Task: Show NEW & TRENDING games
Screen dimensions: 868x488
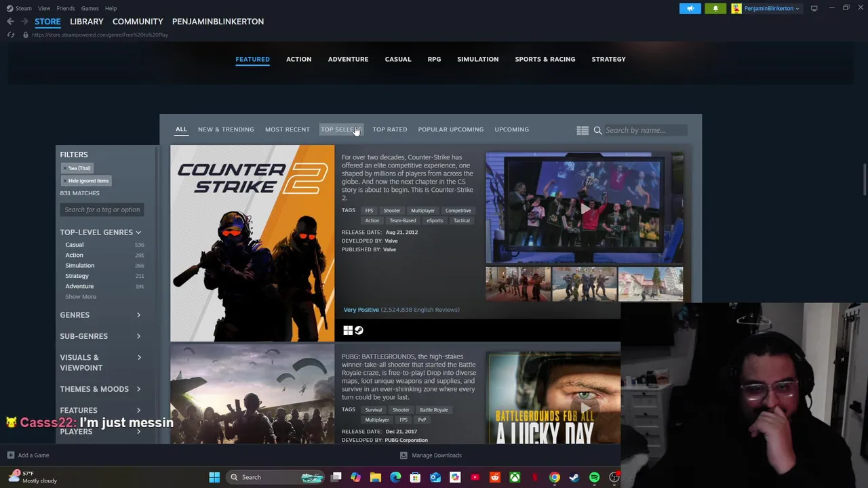Action: click(226, 129)
